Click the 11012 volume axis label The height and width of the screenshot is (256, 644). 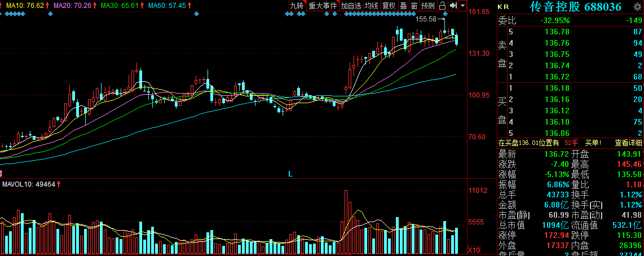point(478,190)
